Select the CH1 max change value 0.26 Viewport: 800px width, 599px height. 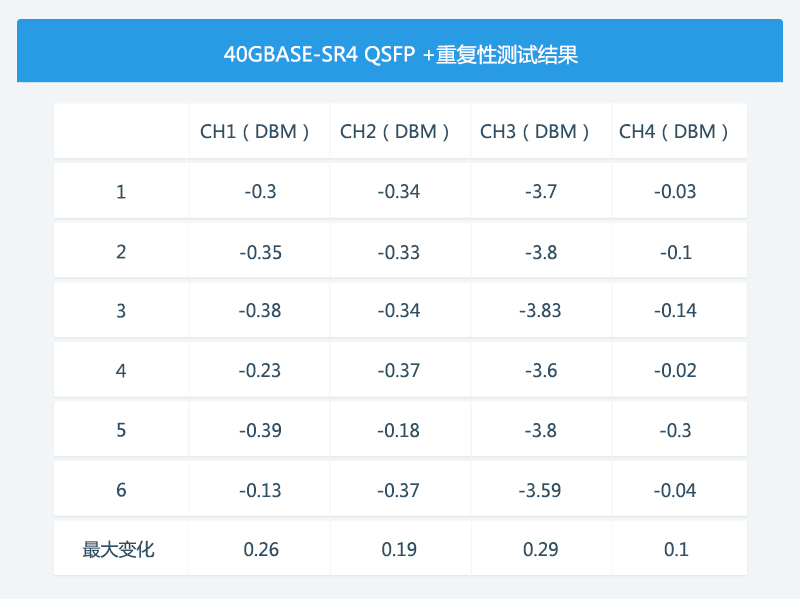point(260,549)
